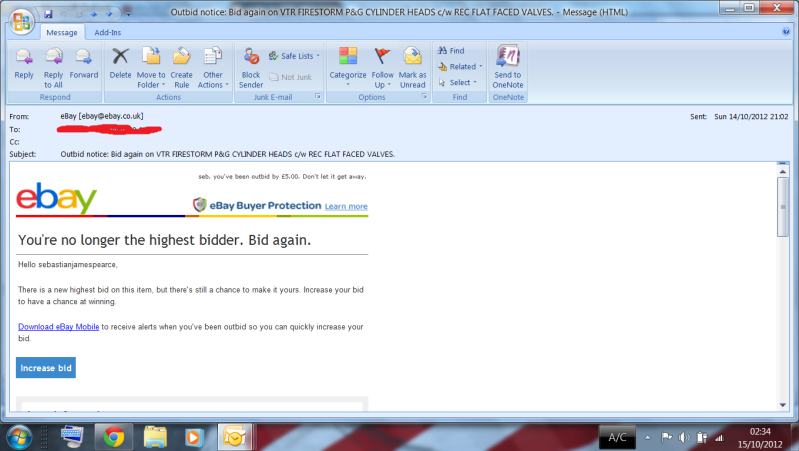Click the subject line text
This screenshot has width=799, height=451.
coord(227,154)
